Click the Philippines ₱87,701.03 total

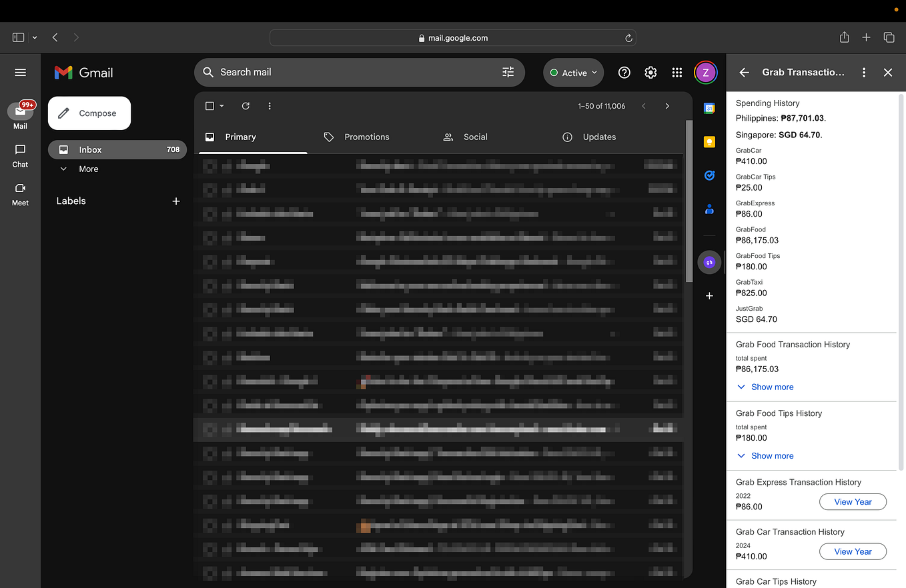coord(781,118)
